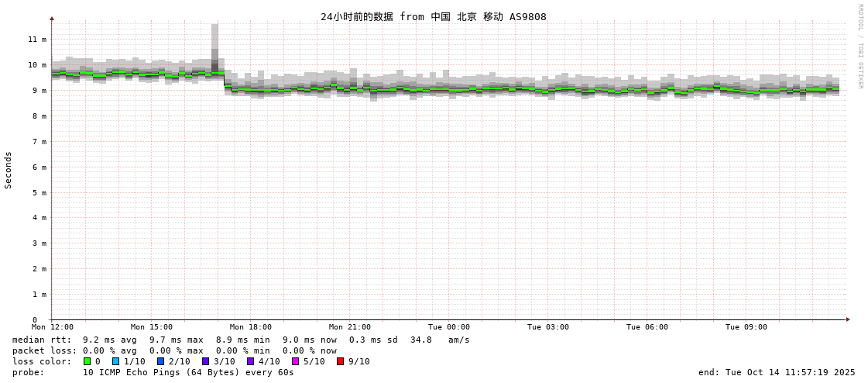Click the light blue 1/10 loss swatch

pyautogui.click(x=115, y=361)
